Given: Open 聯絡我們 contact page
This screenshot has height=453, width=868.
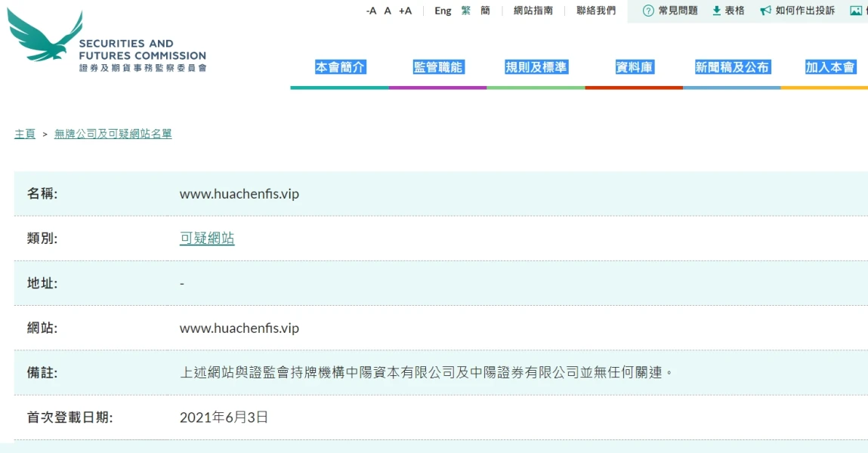Looking at the screenshot, I should point(596,11).
